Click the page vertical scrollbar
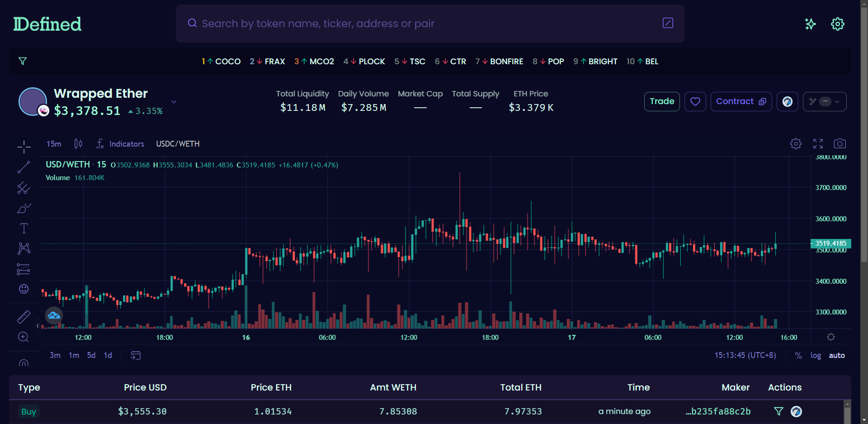Viewport: 868px width, 424px height. pyautogui.click(x=864, y=136)
